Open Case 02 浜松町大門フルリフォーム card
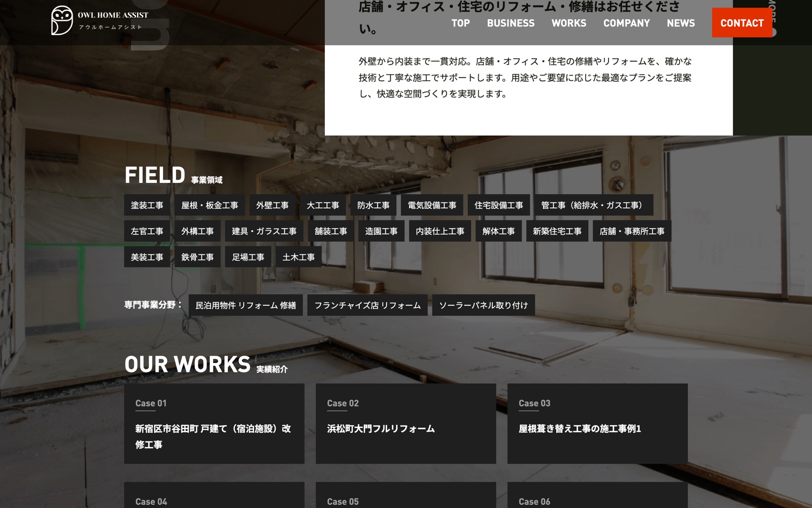Image resolution: width=812 pixels, height=508 pixels. coord(406,424)
